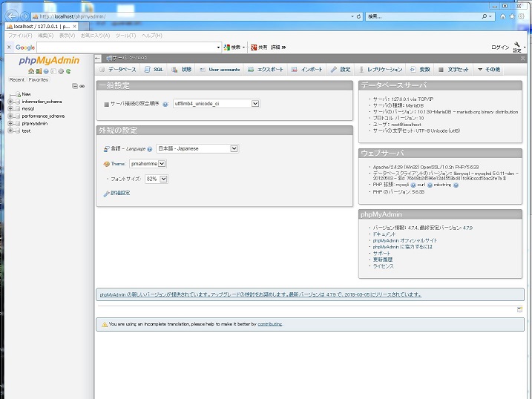Open the User accounts tab
This screenshot has width=532, height=399.
tap(220, 69)
